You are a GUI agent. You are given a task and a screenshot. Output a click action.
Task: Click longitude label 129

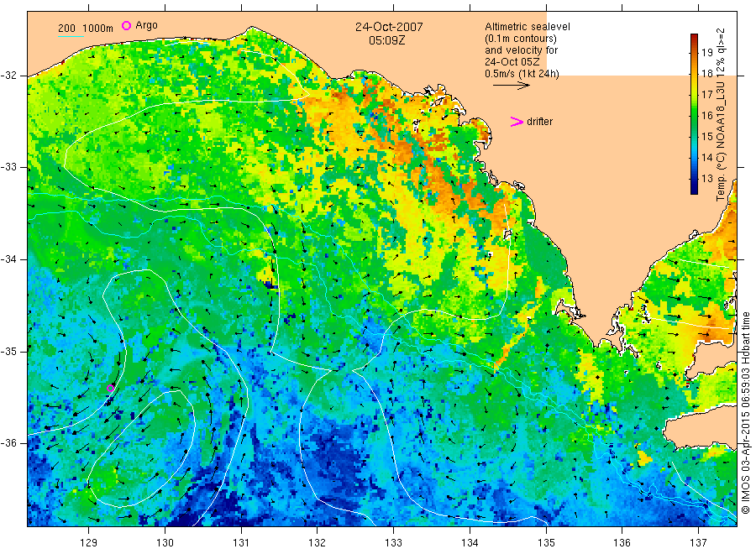89,543
